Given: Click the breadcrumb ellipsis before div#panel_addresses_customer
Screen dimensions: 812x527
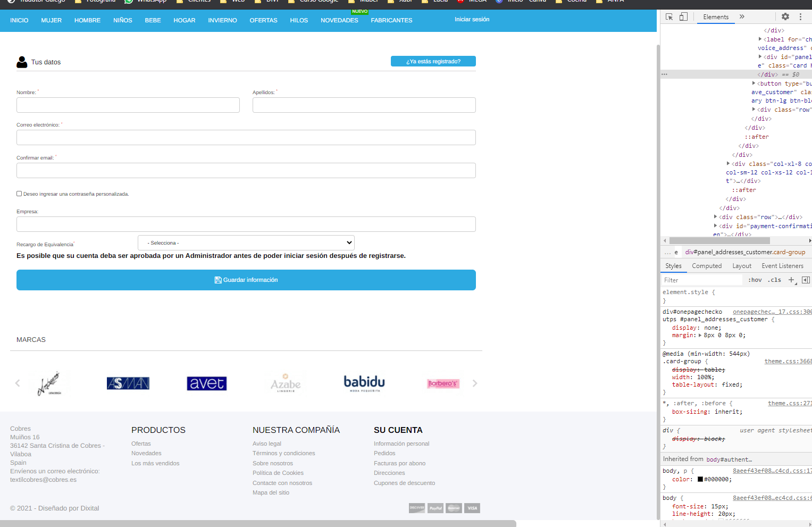Looking at the screenshot, I should coord(667,252).
